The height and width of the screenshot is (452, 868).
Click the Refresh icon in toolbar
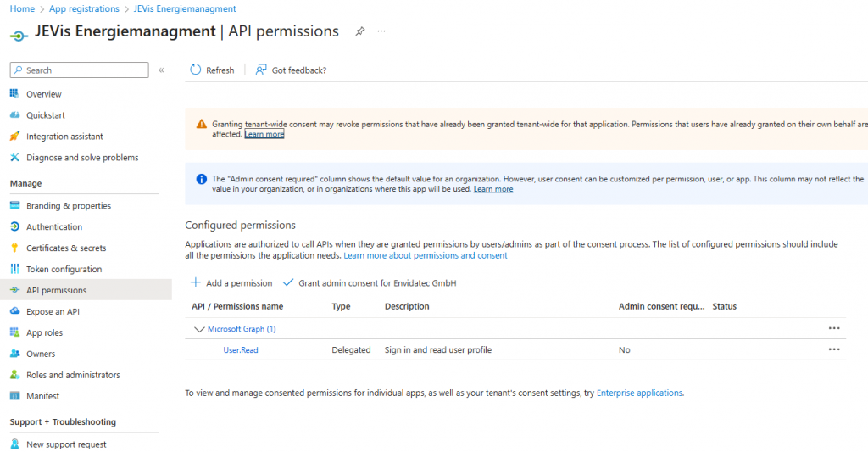pos(196,70)
